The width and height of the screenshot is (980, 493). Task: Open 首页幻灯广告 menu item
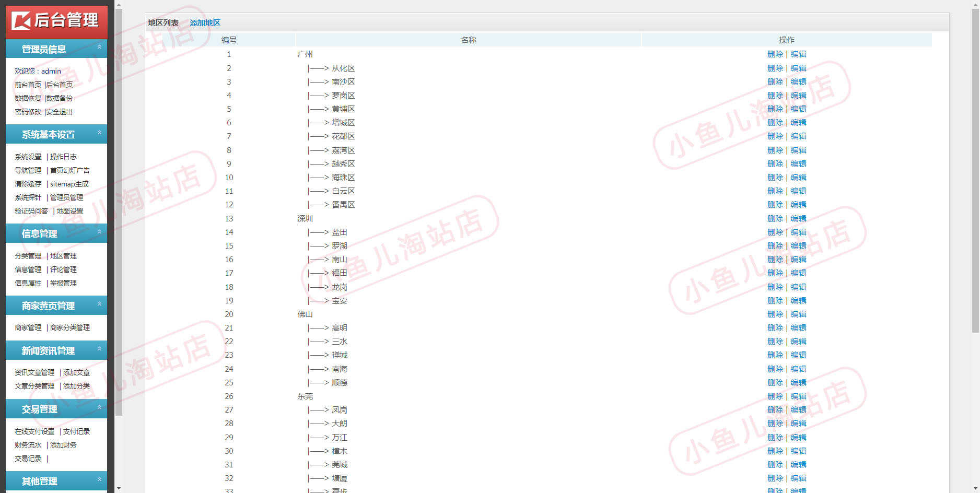pyautogui.click(x=70, y=170)
